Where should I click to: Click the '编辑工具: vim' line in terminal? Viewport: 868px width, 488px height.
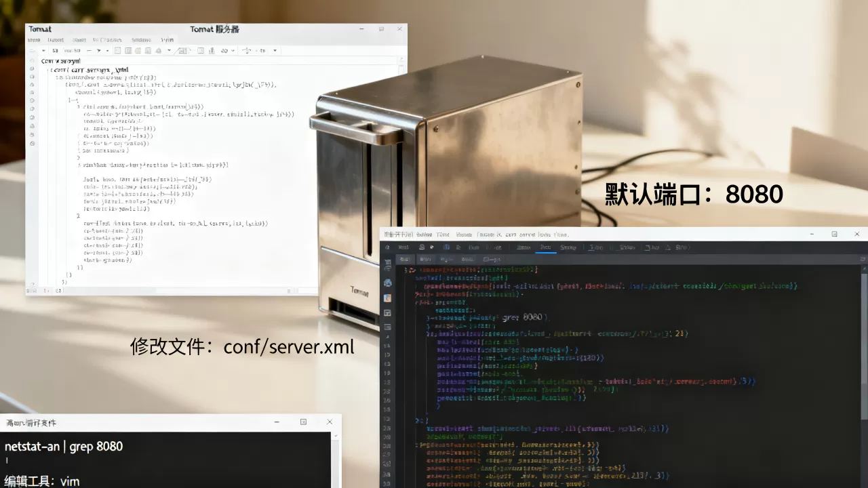pyautogui.click(x=42, y=481)
